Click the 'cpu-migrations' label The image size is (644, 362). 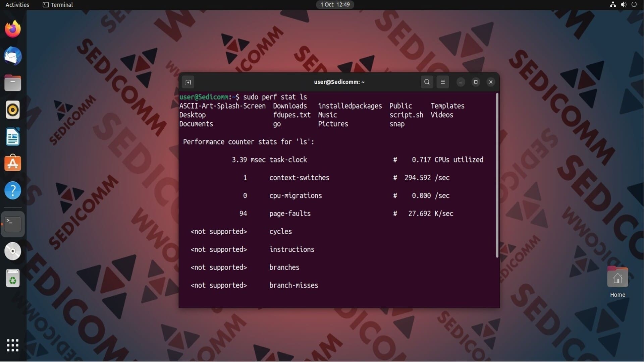click(296, 196)
